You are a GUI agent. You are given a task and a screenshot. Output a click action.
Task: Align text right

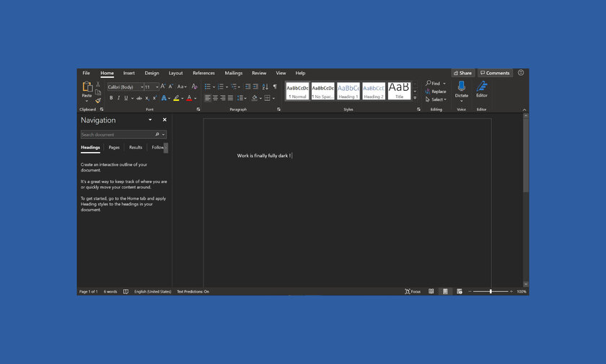point(223,98)
